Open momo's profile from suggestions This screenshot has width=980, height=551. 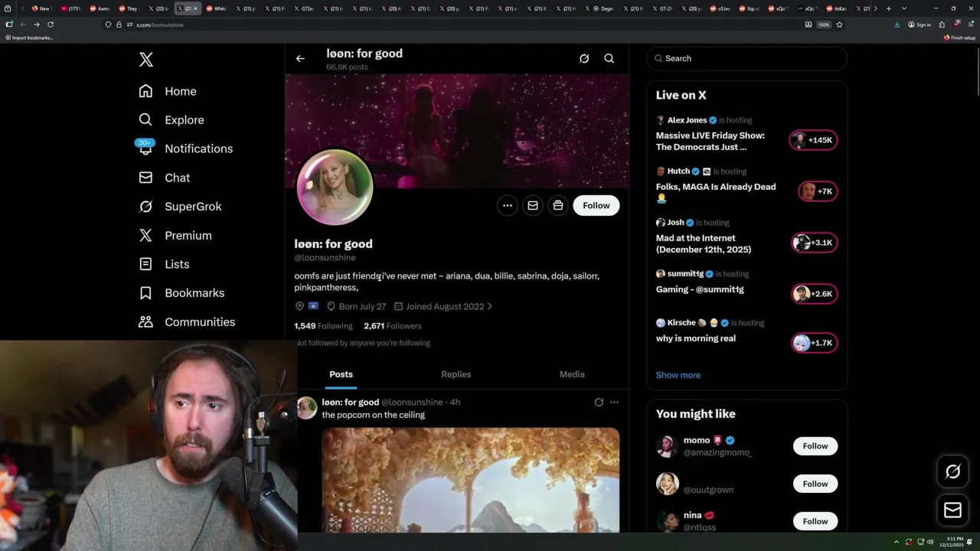click(x=697, y=440)
